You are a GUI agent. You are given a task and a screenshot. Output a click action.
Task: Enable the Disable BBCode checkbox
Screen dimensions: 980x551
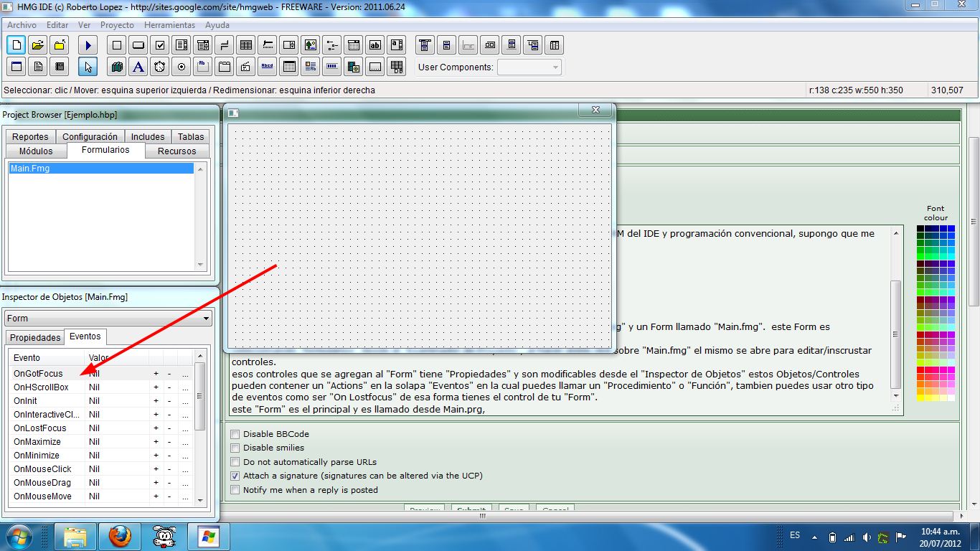(235, 434)
